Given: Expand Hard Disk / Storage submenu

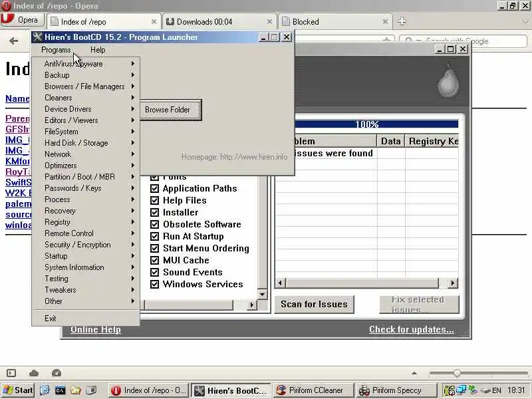Looking at the screenshot, I should (86, 143).
